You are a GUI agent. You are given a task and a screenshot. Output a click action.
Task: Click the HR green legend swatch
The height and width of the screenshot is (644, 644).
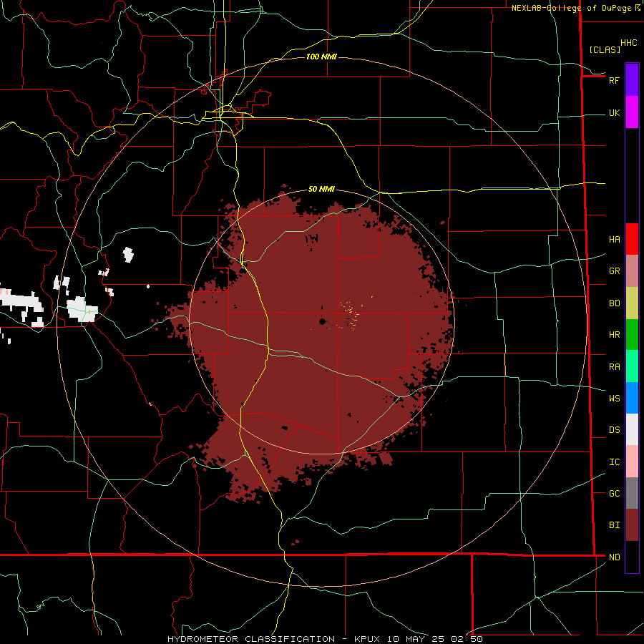click(632, 335)
